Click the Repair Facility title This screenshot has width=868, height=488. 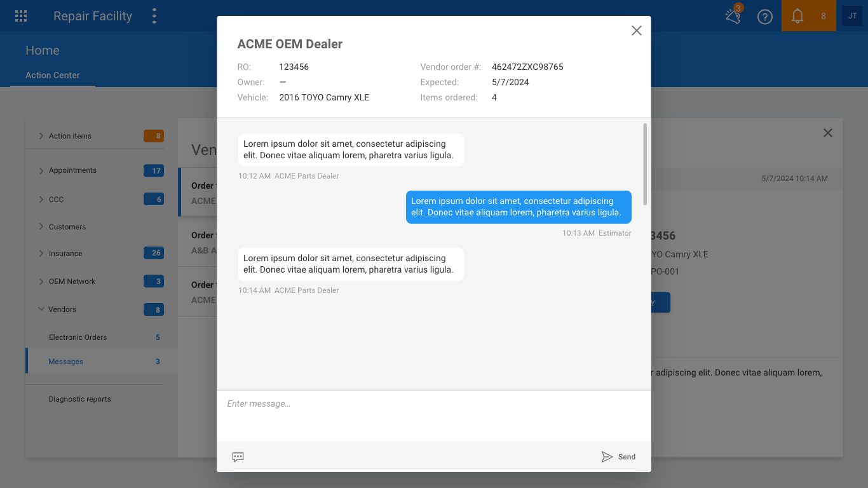tap(93, 17)
